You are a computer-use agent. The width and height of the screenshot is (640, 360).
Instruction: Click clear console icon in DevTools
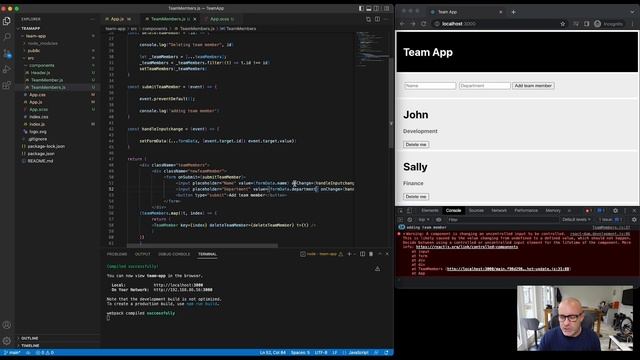pyautogui.click(x=410, y=220)
